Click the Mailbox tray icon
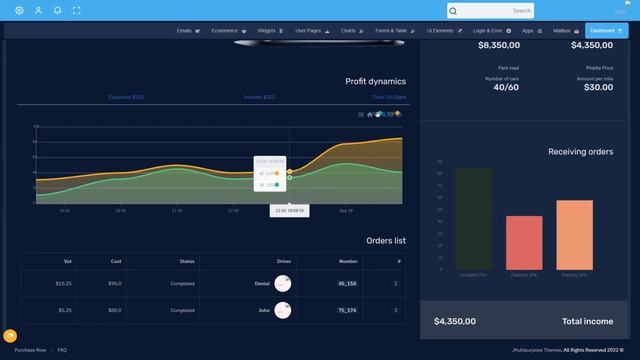The width and height of the screenshot is (640, 360). [x=577, y=31]
